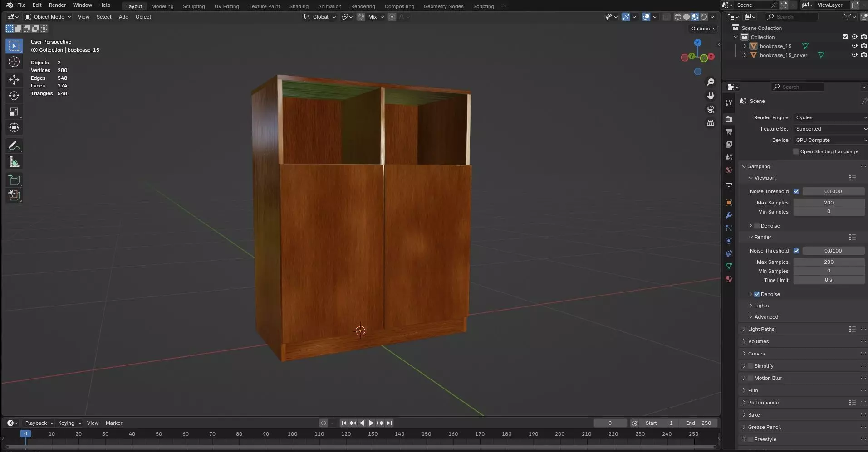Select the Cursor tool
The width and height of the screenshot is (868, 452).
click(x=14, y=62)
